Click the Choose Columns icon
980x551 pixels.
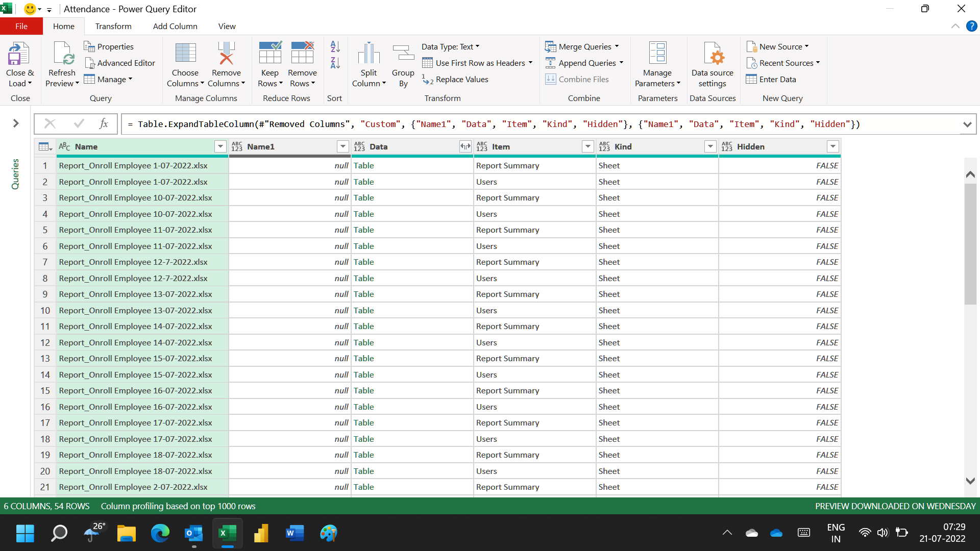coord(185,54)
